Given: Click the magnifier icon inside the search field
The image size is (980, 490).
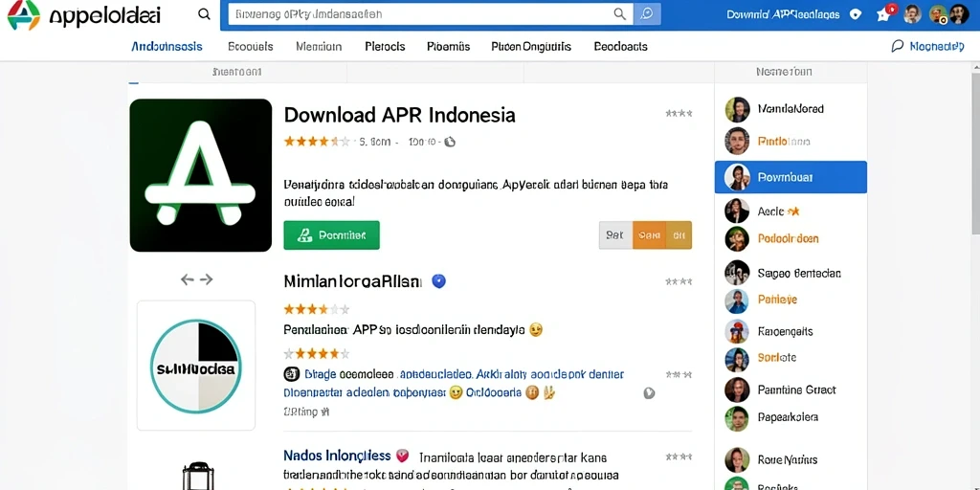Looking at the screenshot, I should [x=619, y=13].
